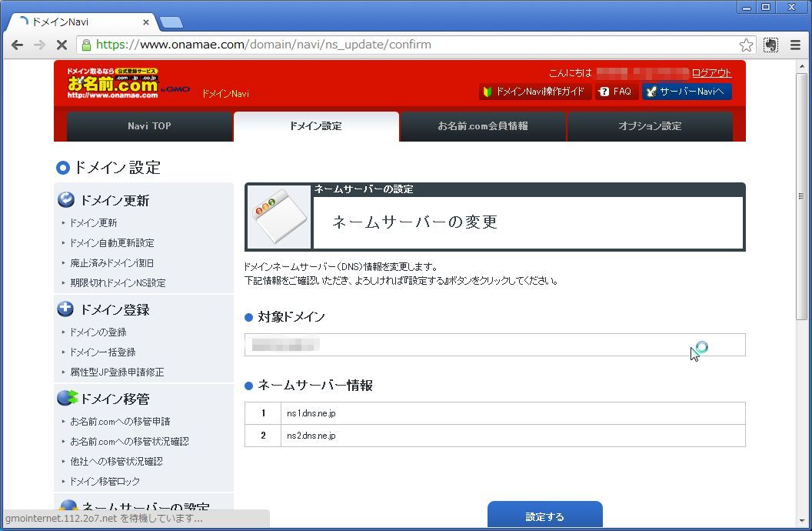
Task: Click the ログアウト link
Action: click(x=711, y=73)
